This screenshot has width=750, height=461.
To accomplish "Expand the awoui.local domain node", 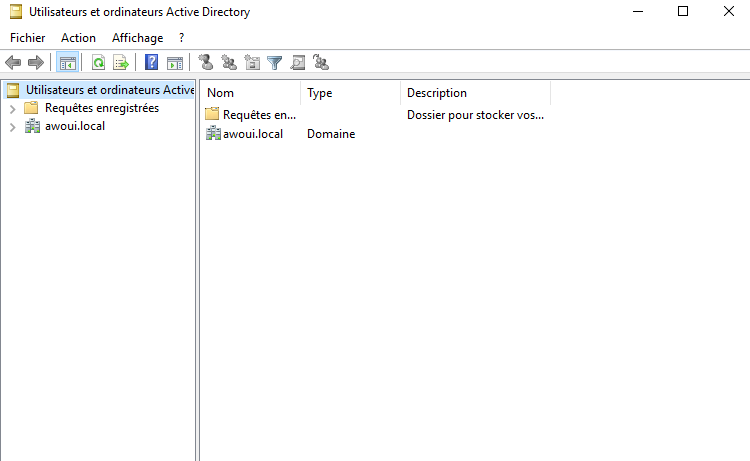I will tap(13, 127).
